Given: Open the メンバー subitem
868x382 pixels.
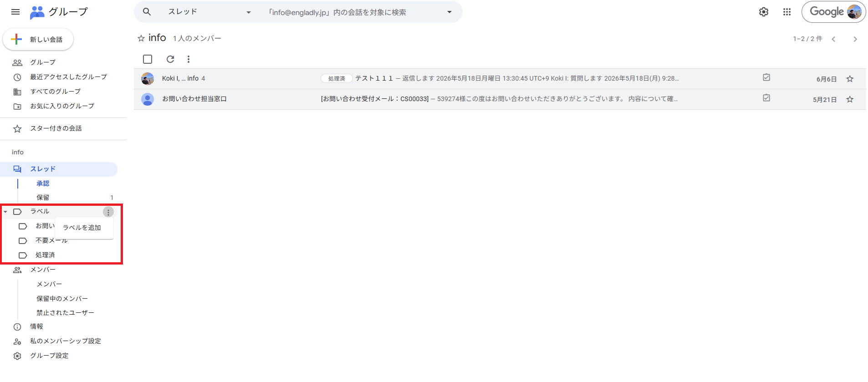Looking at the screenshot, I should tap(49, 284).
